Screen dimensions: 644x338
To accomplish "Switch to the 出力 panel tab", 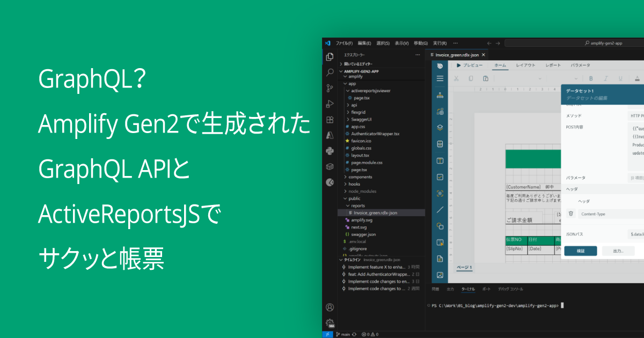I will click(x=450, y=289).
